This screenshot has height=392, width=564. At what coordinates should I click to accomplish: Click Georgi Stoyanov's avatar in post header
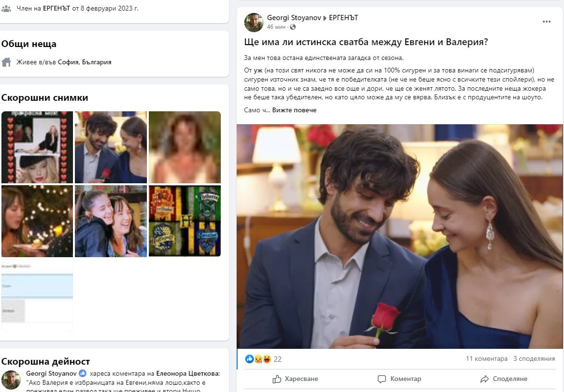[x=254, y=22]
